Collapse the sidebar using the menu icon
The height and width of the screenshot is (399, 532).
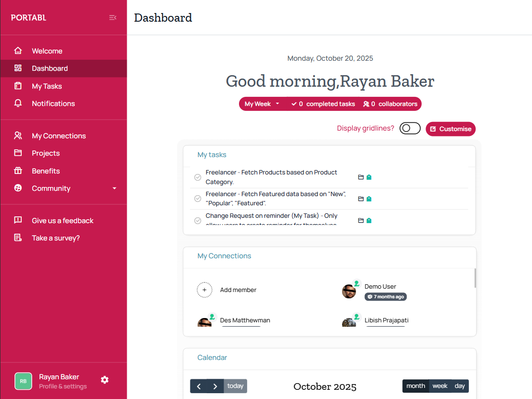(113, 18)
